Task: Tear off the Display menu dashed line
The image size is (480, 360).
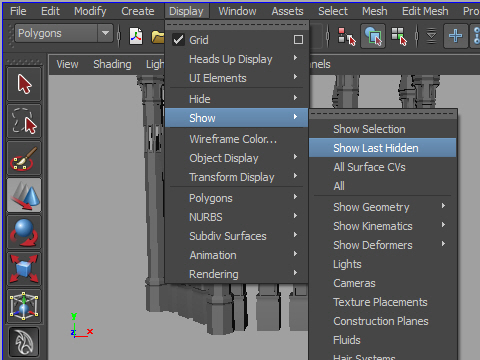Action: [236, 25]
